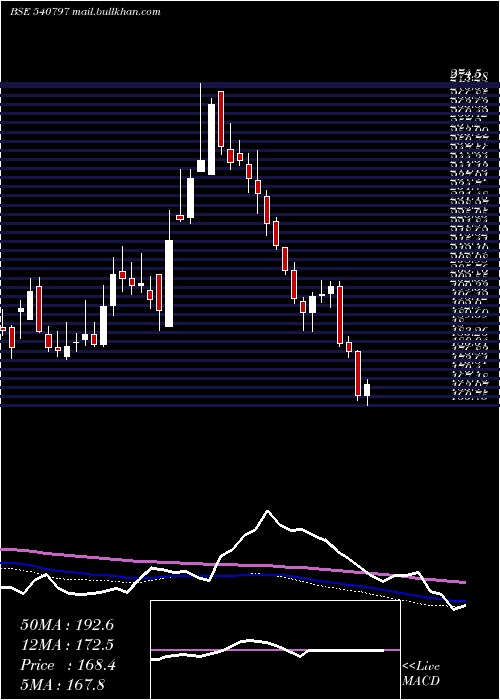500x700 pixels.
Task: Click the tallest white candlestick near the peak
Action: tap(211, 136)
